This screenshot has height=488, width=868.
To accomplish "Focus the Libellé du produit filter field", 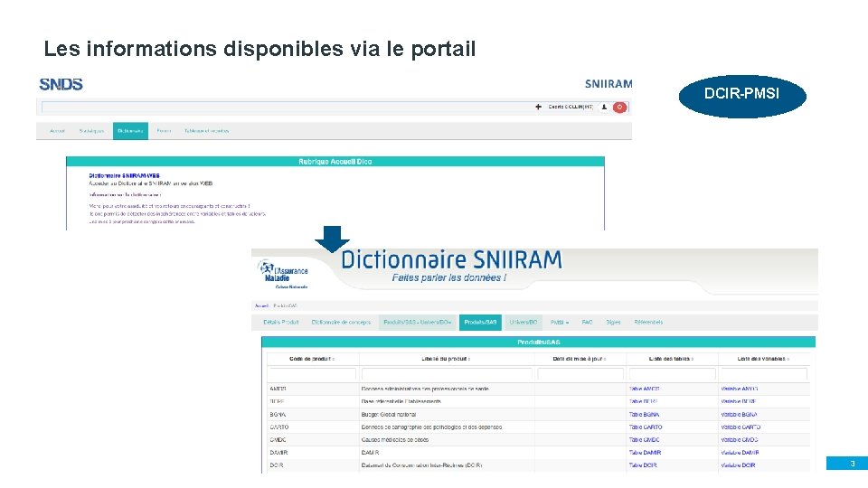I will click(x=446, y=374).
